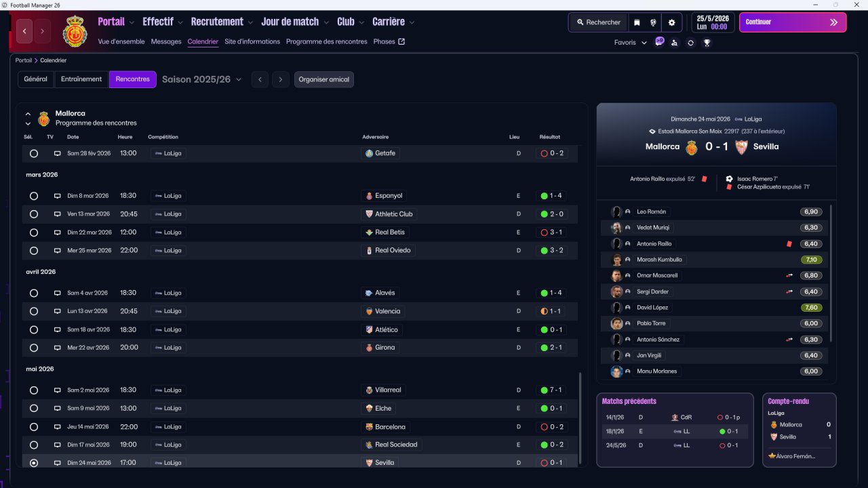The width and height of the screenshot is (868, 488).
Task: Click Manu Morlanes' player portrait
Action: click(x=616, y=371)
